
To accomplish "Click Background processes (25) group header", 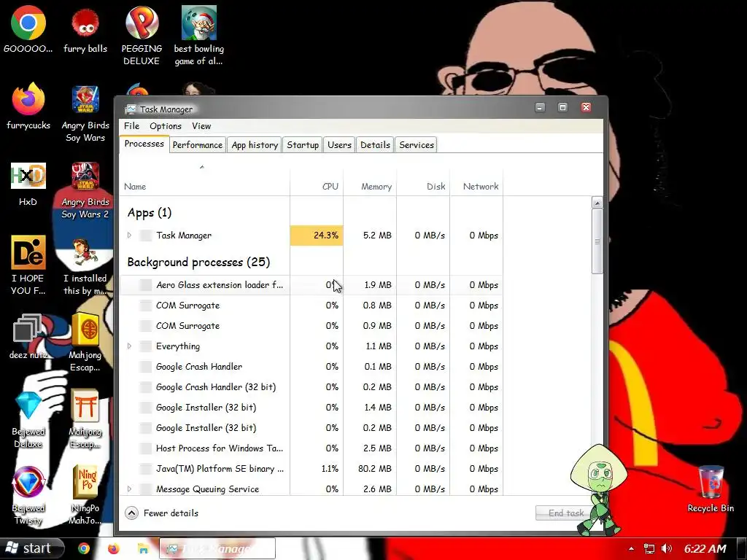I will click(x=198, y=262).
